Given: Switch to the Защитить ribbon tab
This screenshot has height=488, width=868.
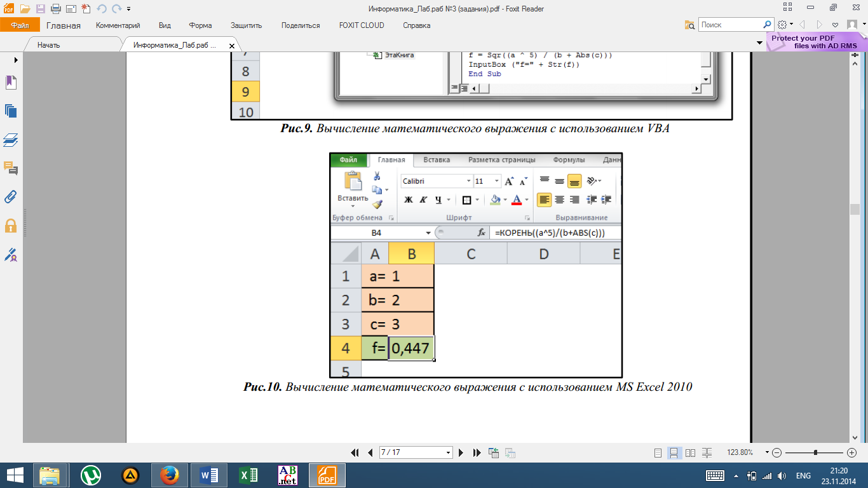Looking at the screenshot, I should tap(247, 25).
